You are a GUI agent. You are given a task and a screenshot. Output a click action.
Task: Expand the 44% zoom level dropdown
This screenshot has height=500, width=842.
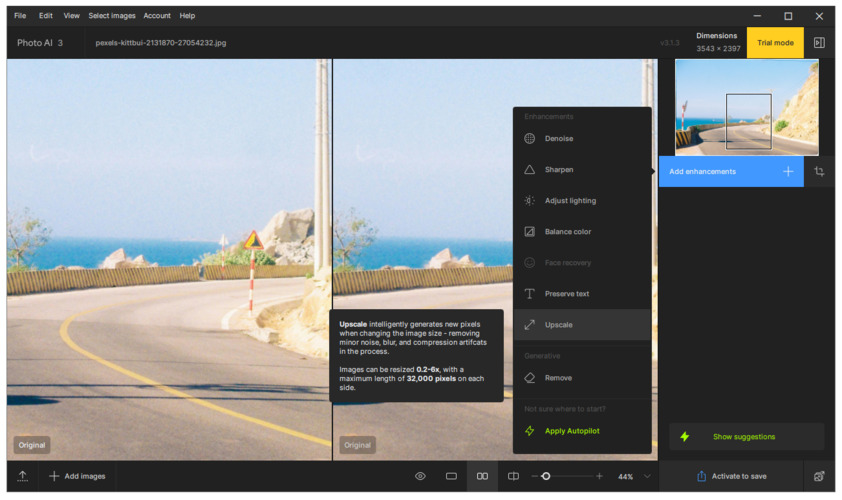(647, 476)
